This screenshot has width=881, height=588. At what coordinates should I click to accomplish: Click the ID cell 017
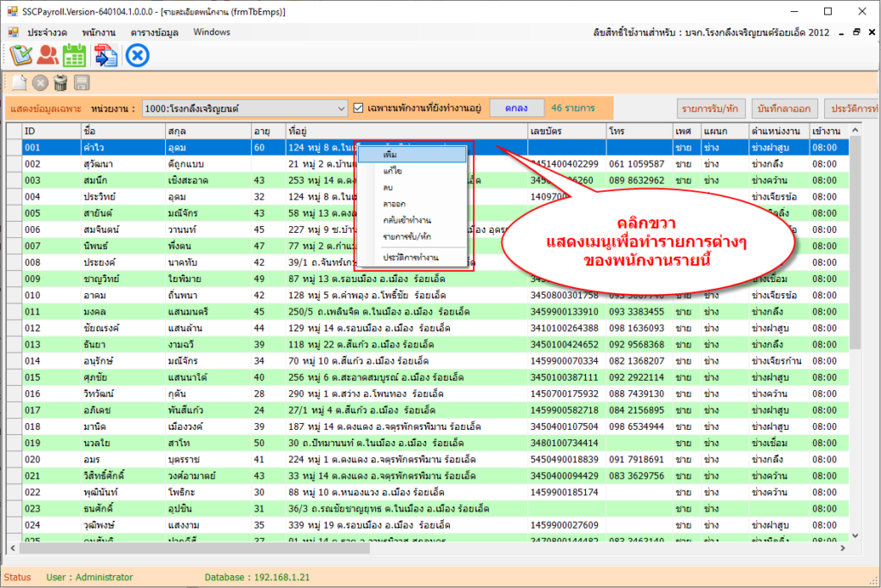pyautogui.click(x=52, y=410)
